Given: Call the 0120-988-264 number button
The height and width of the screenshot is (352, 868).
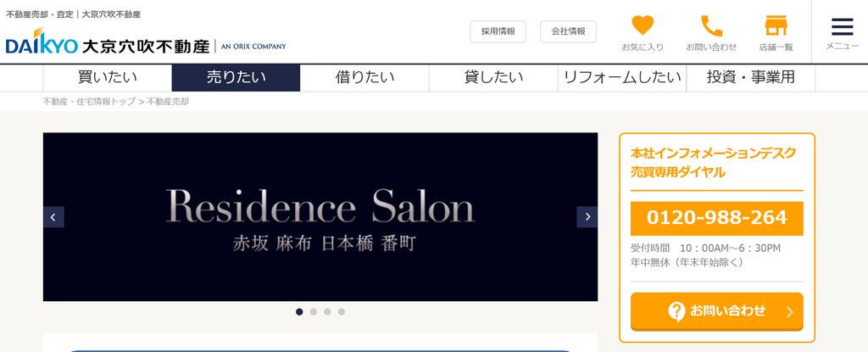Looking at the screenshot, I should coord(717,218).
